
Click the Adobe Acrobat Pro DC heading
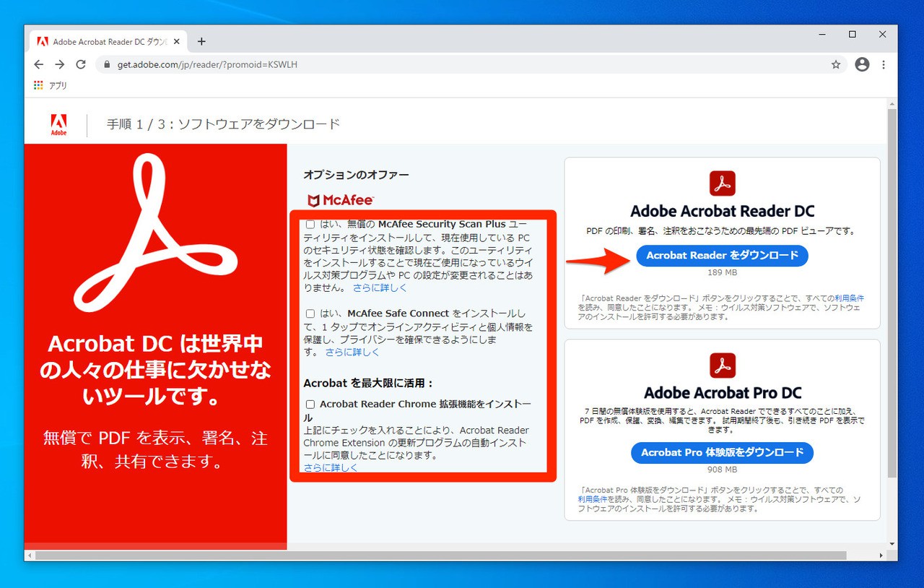pyautogui.click(x=723, y=393)
